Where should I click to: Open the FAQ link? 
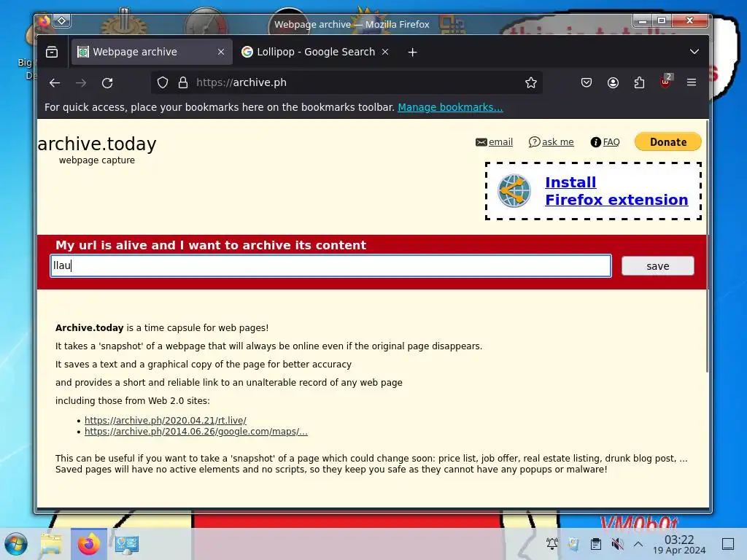click(611, 142)
